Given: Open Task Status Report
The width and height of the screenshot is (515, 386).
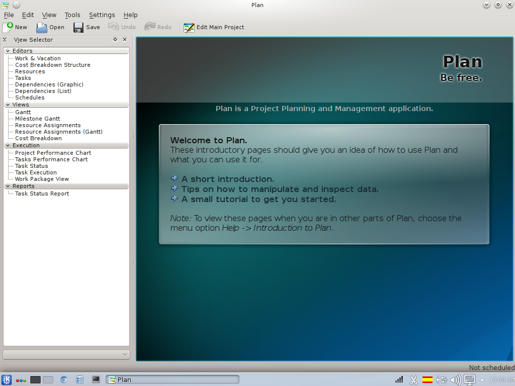Looking at the screenshot, I should click(42, 193).
